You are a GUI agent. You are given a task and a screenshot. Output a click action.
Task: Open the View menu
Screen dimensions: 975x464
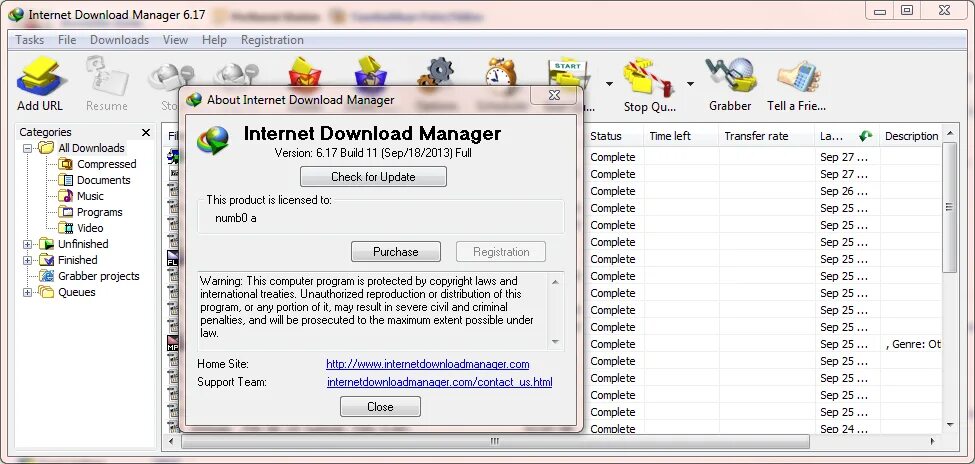tap(175, 40)
